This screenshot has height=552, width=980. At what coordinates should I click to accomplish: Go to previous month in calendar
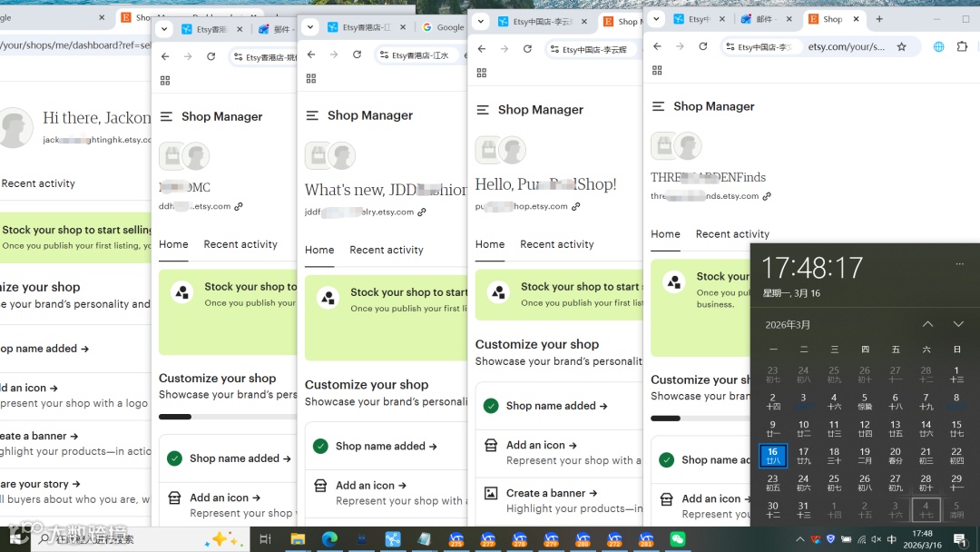point(928,324)
